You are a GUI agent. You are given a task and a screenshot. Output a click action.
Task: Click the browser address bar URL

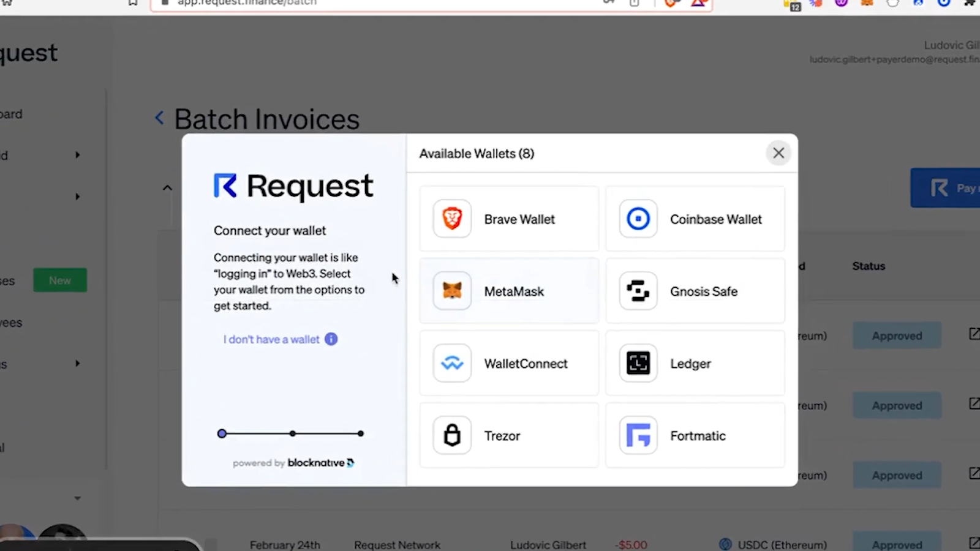(x=247, y=3)
